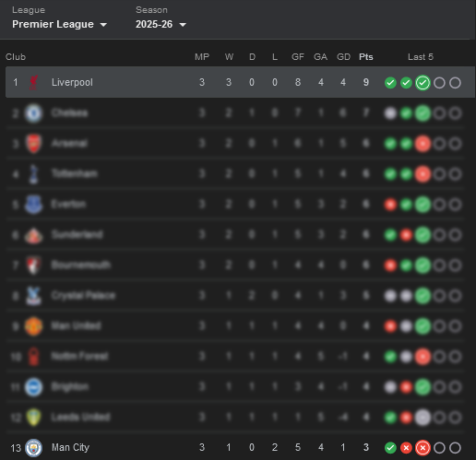Expand the 2025-26 season selector
Image resolution: width=476 pixels, height=460 pixels.
[x=161, y=24]
